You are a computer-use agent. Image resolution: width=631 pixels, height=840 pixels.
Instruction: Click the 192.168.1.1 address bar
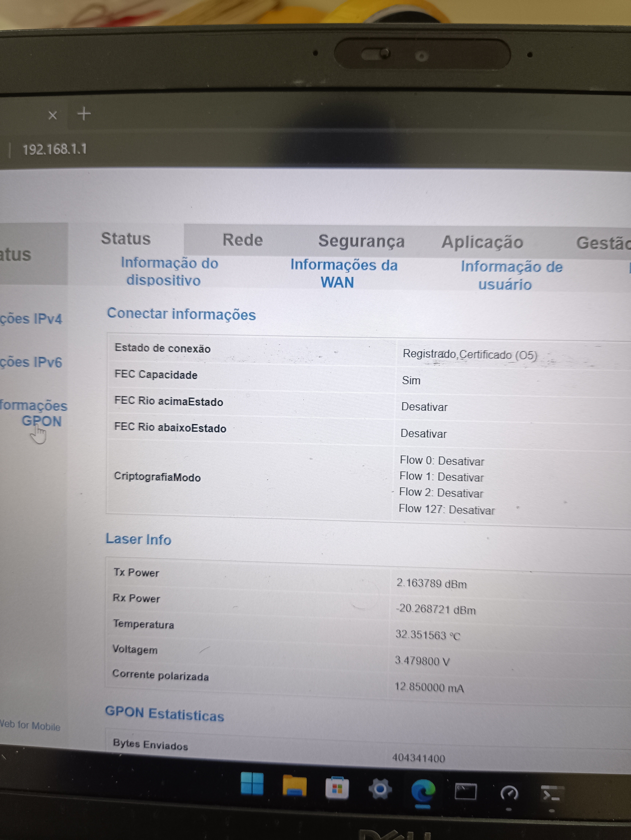tap(55, 149)
